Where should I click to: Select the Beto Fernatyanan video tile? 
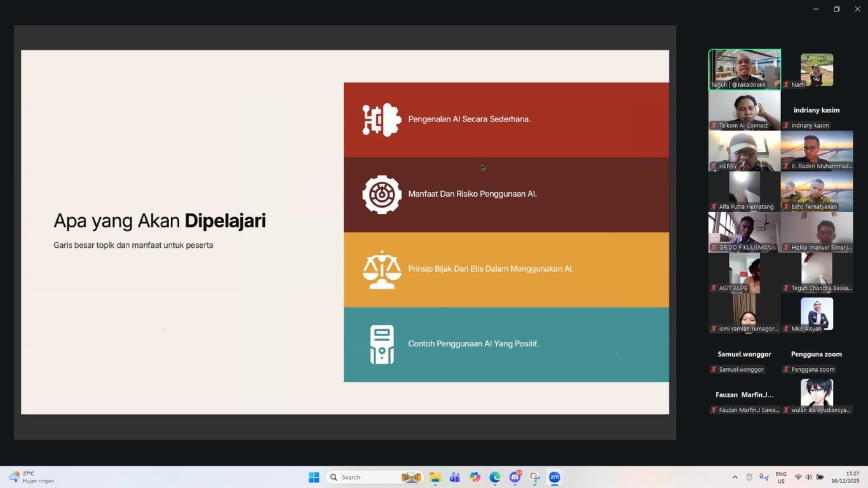817,192
